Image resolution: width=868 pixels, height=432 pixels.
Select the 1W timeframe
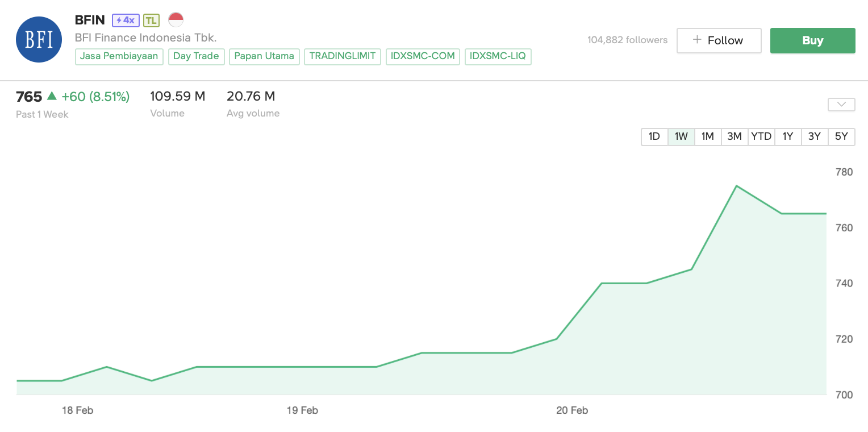681,136
